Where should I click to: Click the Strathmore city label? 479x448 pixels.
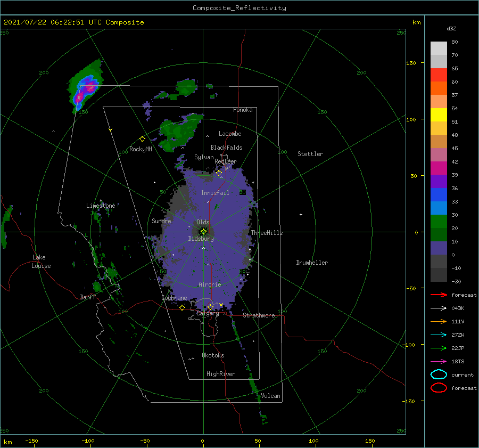[259, 315]
